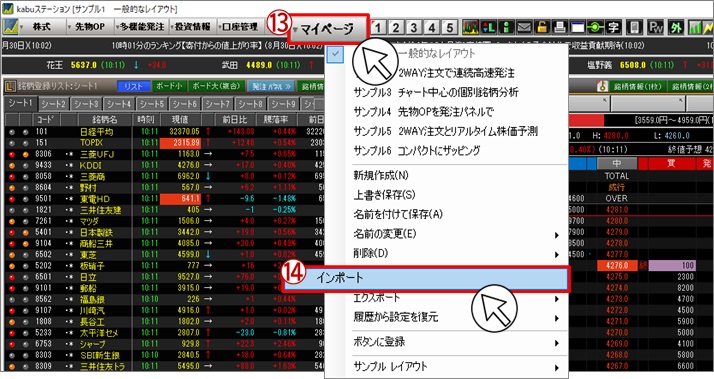Screen dimensions: 714x379
Task: Click the stock chart logo icon at far left
Action: 10,26
